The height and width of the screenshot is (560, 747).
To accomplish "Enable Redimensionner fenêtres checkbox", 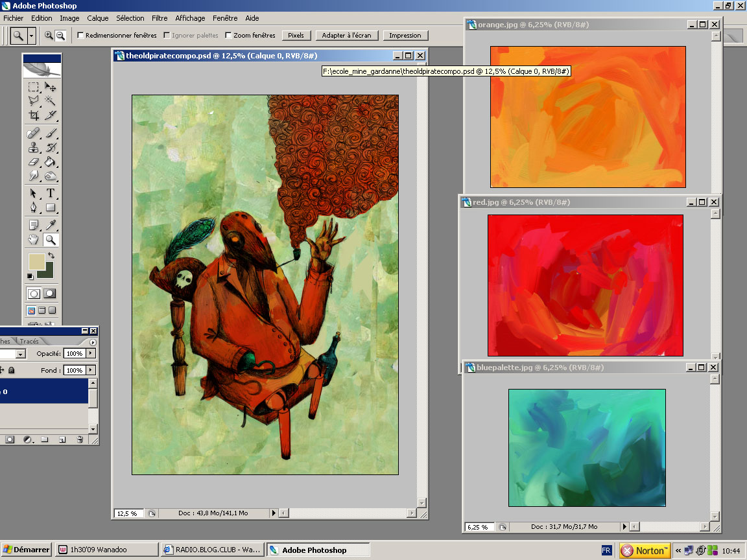I will 80,35.
